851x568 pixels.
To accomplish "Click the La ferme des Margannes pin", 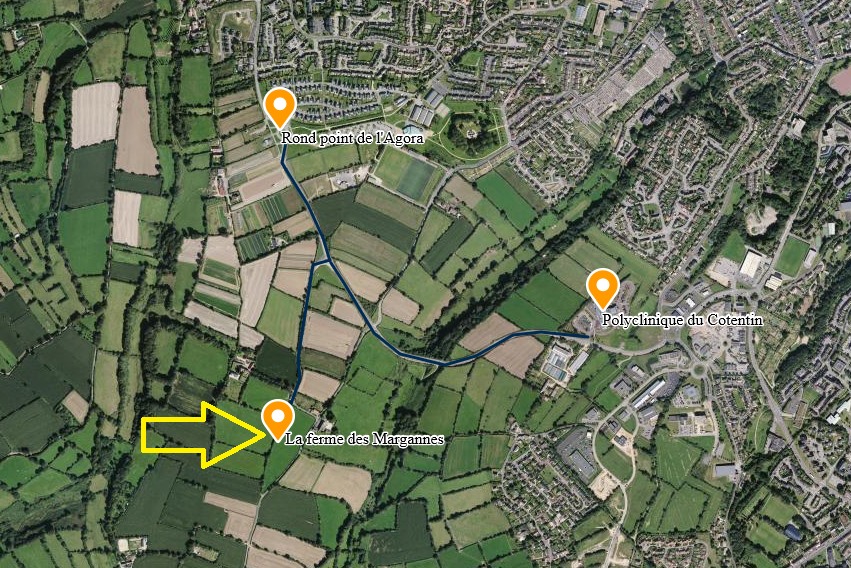I will pyautogui.click(x=278, y=420).
